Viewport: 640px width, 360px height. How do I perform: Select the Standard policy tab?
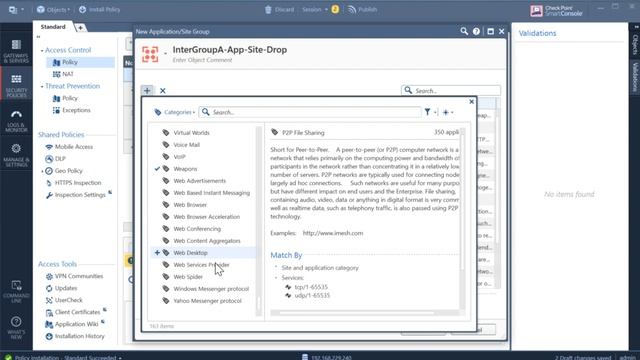click(x=53, y=27)
